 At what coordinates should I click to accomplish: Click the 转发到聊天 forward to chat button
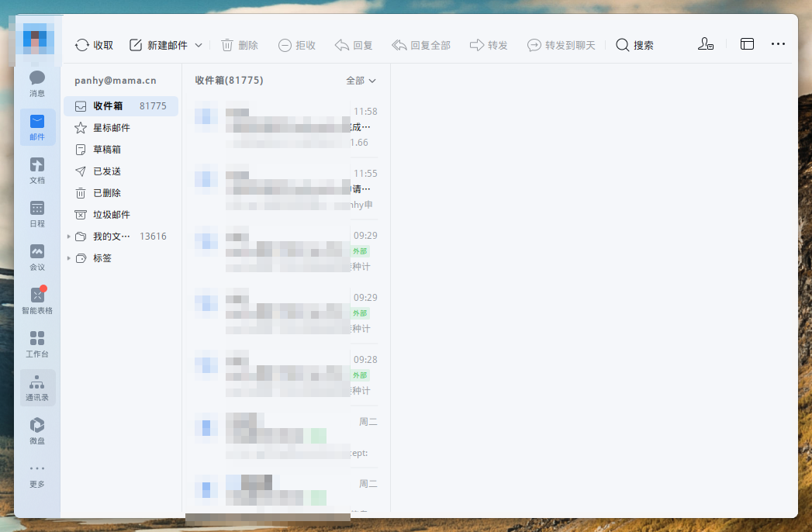pyautogui.click(x=561, y=46)
